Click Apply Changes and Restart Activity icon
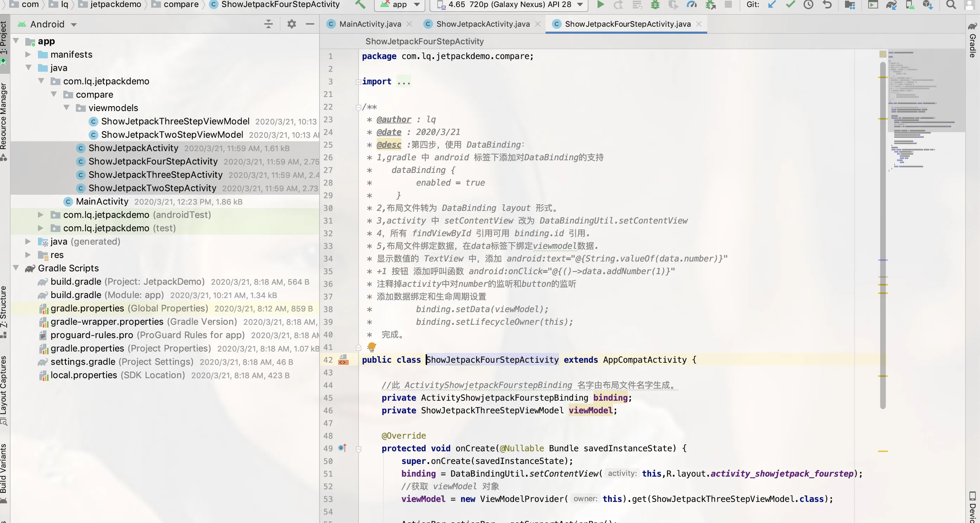This screenshot has height=523, width=980. (619, 5)
